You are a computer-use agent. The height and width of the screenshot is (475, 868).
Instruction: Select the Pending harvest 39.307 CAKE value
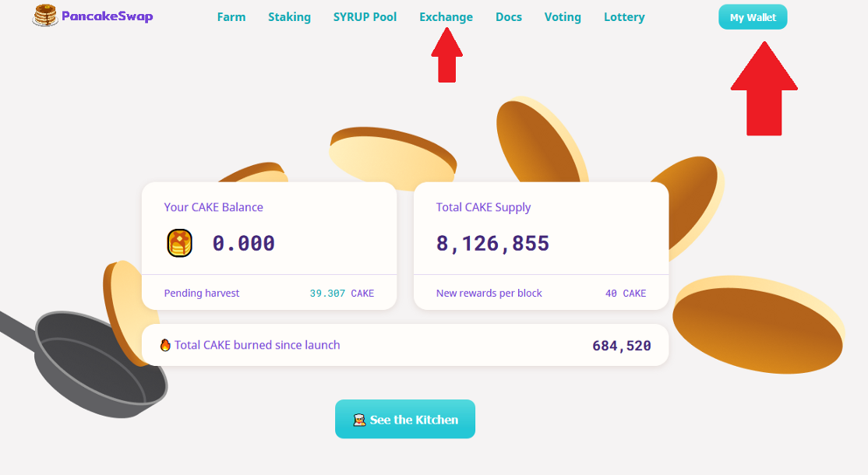341,293
